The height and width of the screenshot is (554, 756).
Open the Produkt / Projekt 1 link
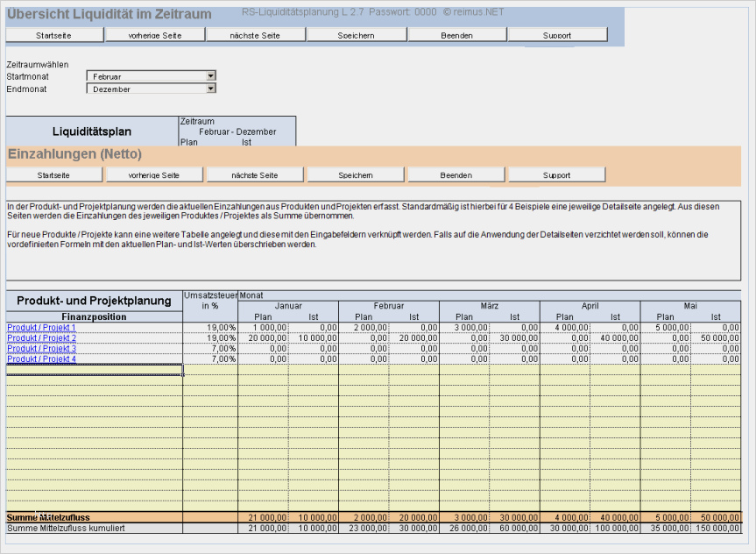pos(42,327)
